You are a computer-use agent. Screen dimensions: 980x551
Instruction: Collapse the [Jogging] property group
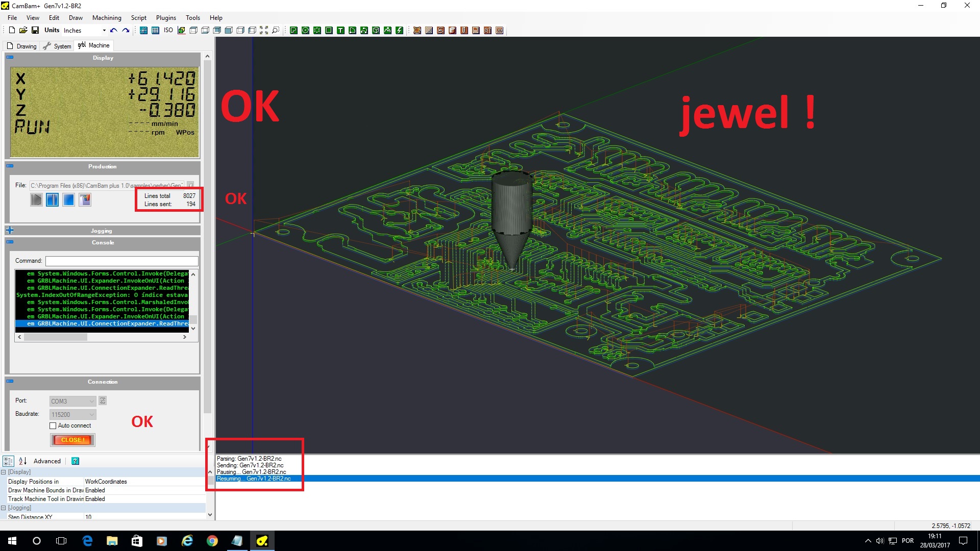point(4,508)
